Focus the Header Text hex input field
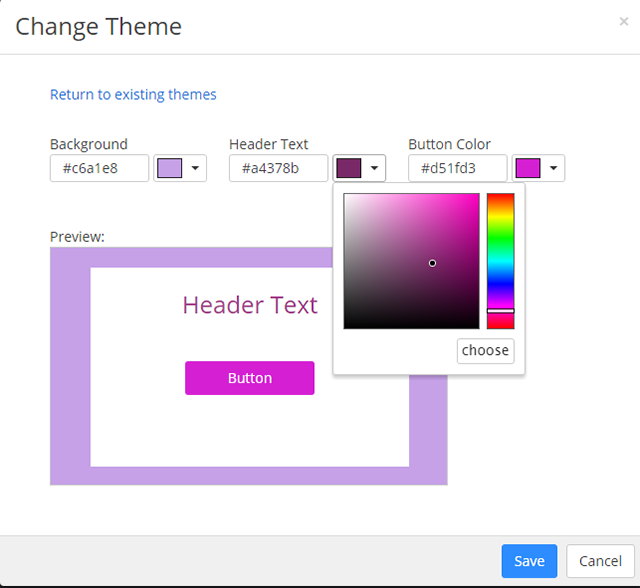Screen dimensions: 640x588 point(278,168)
